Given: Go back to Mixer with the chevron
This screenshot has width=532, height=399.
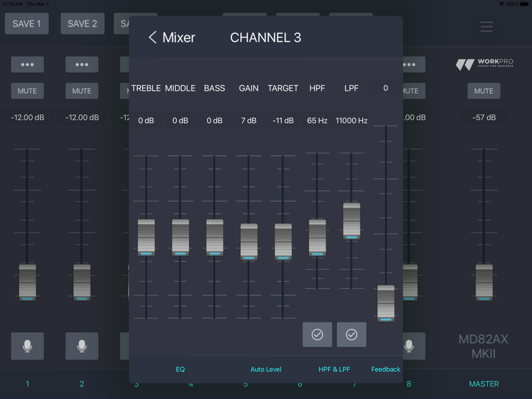Looking at the screenshot, I should pos(153,38).
